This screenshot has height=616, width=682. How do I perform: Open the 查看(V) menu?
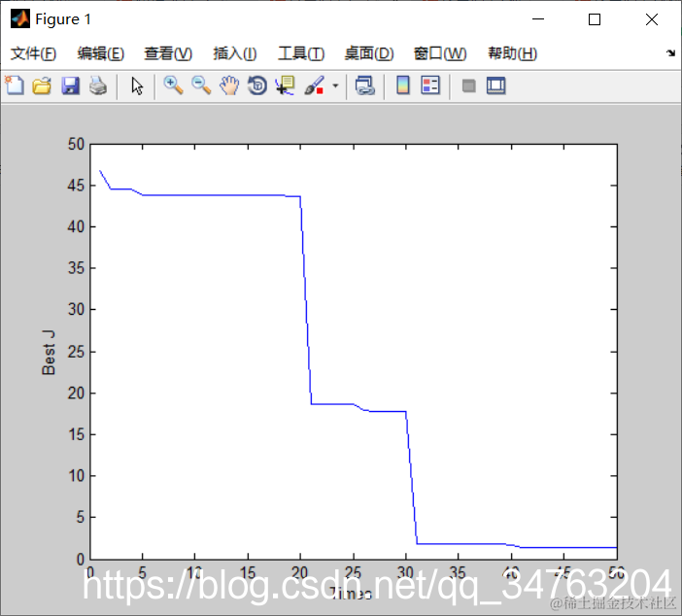coord(168,53)
